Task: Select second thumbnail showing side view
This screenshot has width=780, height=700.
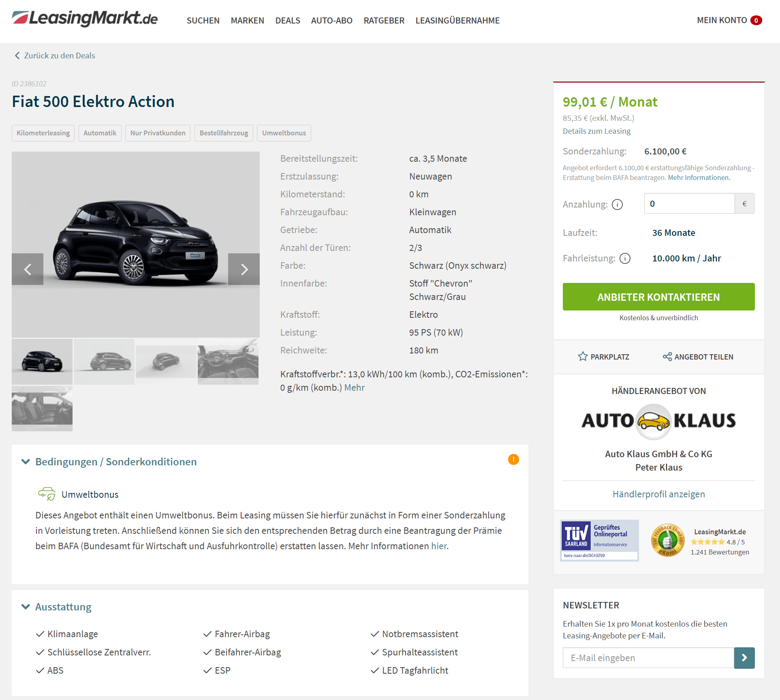Action: (x=104, y=362)
